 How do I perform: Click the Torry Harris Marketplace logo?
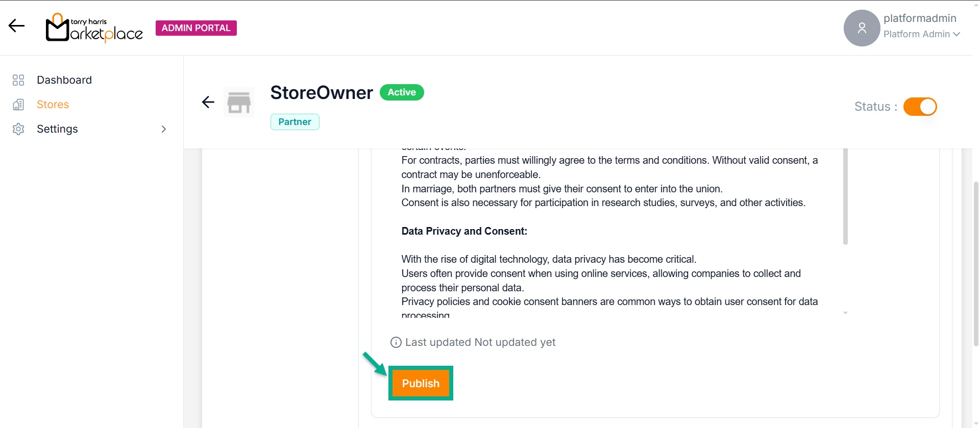pos(94,28)
